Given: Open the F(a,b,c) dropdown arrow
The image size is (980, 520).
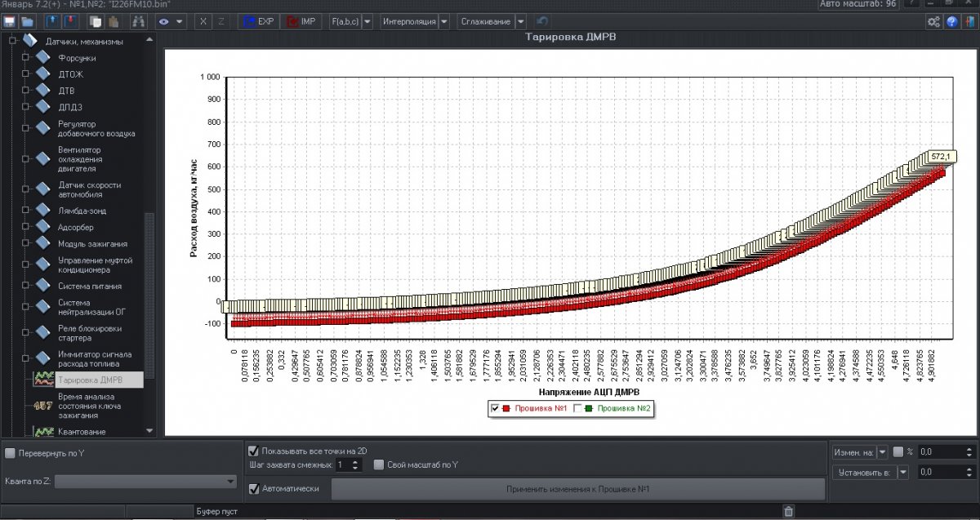Looking at the screenshot, I should [x=367, y=21].
